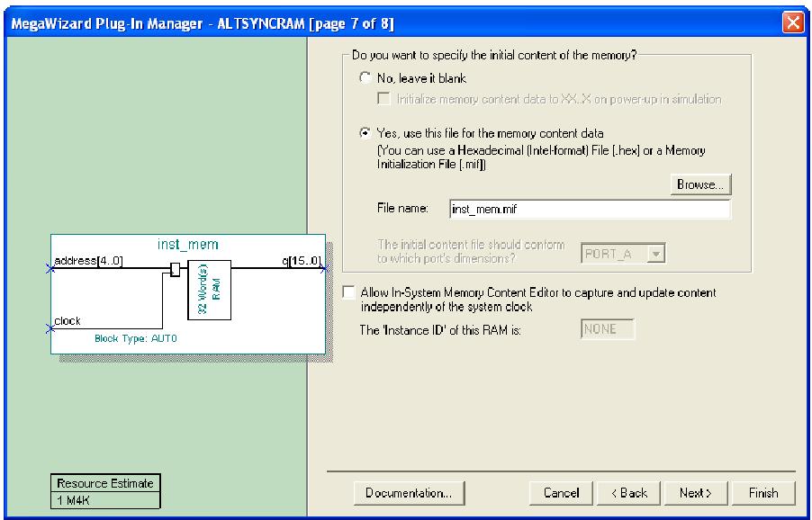Click the inst_mem block title
The height and width of the screenshot is (520, 812).
click(x=187, y=244)
